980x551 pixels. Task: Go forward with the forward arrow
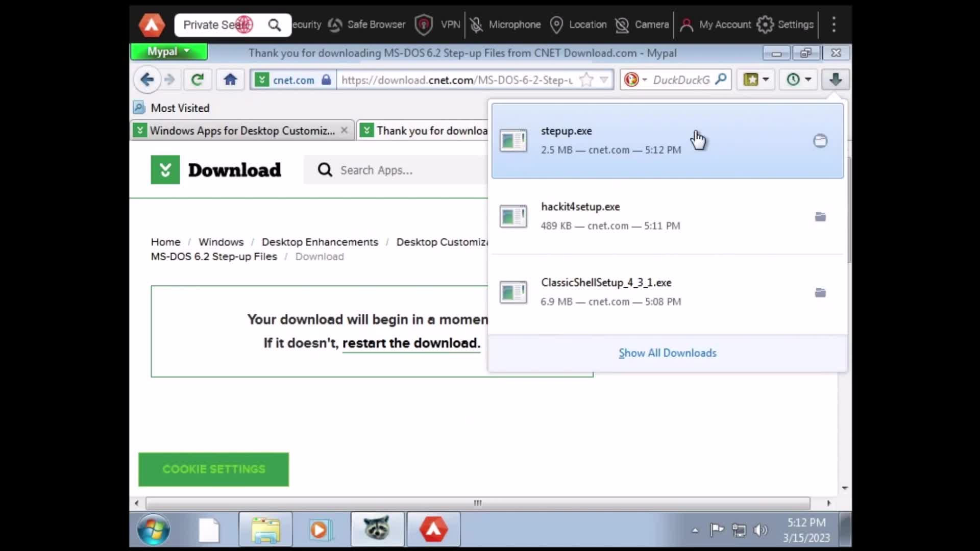click(169, 80)
